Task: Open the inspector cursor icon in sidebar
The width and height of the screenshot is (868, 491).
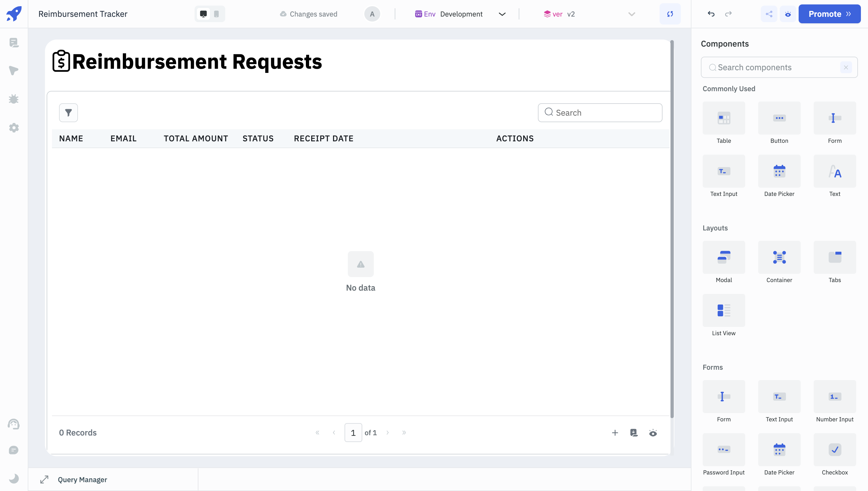Action: pyautogui.click(x=14, y=71)
